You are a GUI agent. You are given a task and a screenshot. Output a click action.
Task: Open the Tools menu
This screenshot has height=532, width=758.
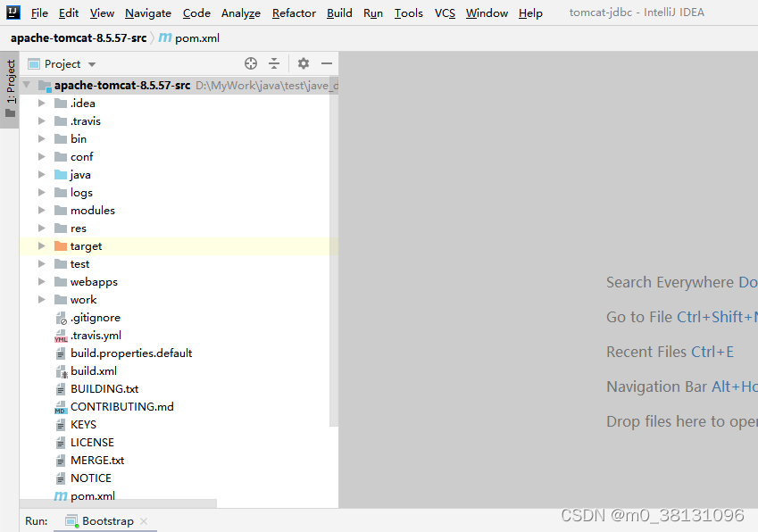409,13
